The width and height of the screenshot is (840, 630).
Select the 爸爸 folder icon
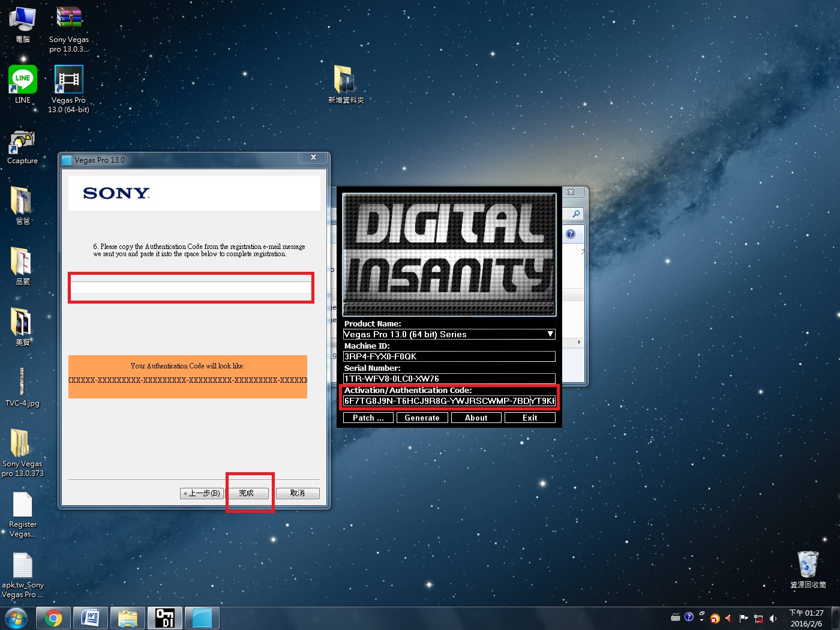pyautogui.click(x=22, y=206)
